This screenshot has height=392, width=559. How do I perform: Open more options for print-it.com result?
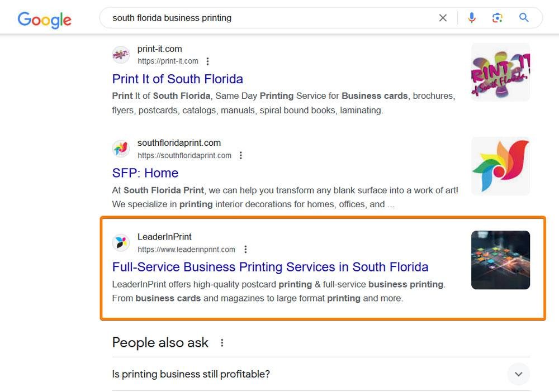pyautogui.click(x=208, y=61)
